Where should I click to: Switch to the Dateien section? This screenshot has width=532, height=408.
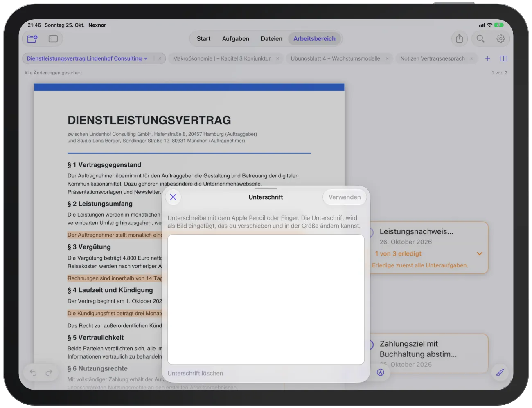(x=271, y=38)
